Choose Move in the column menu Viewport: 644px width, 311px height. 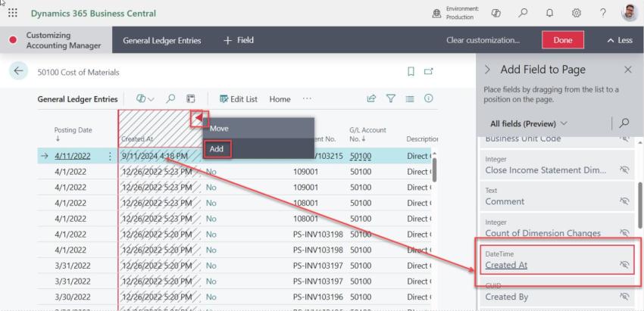(258, 129)
